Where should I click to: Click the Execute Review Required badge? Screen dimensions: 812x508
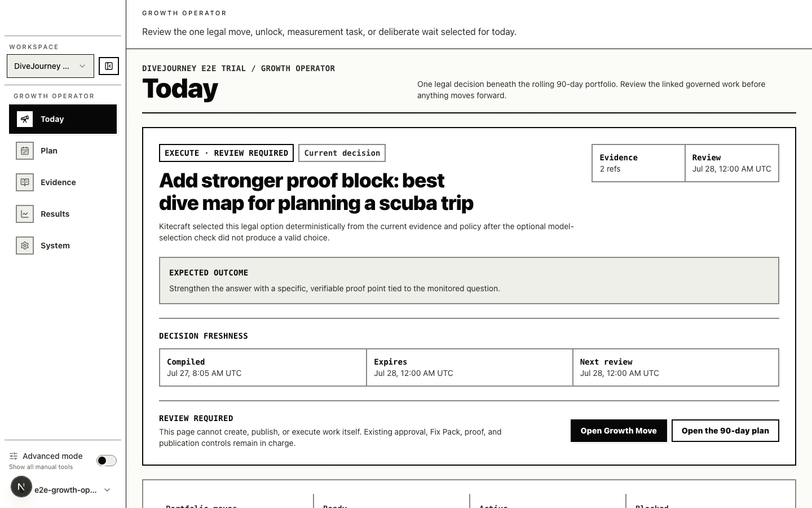(226, 153)
